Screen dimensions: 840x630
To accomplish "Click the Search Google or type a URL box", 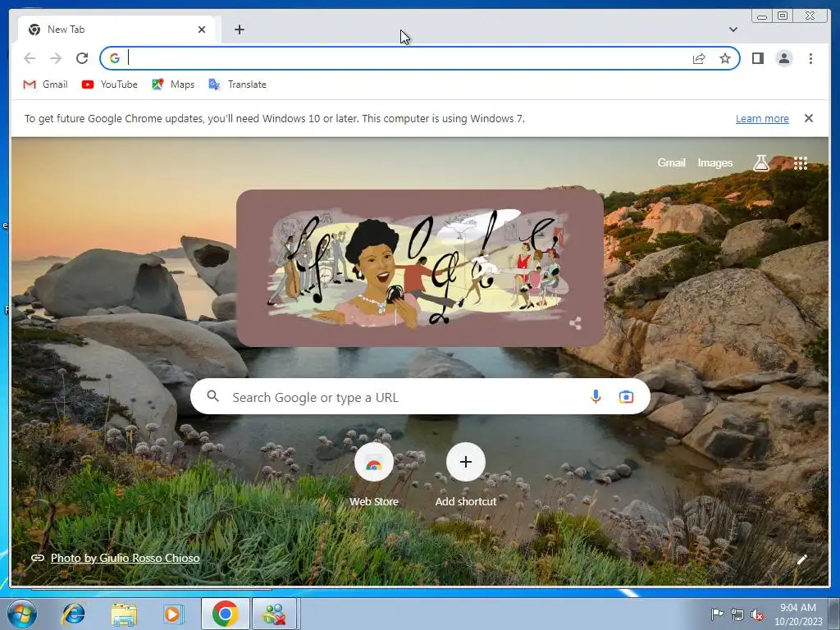I will [420, 397].
